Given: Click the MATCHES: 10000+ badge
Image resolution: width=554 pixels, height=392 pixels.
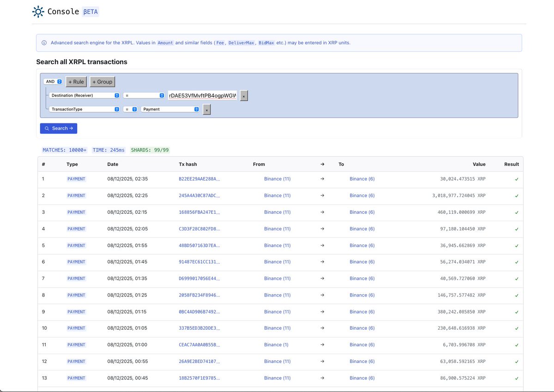Looking at the screenshot, I should (x=65, y=150).
